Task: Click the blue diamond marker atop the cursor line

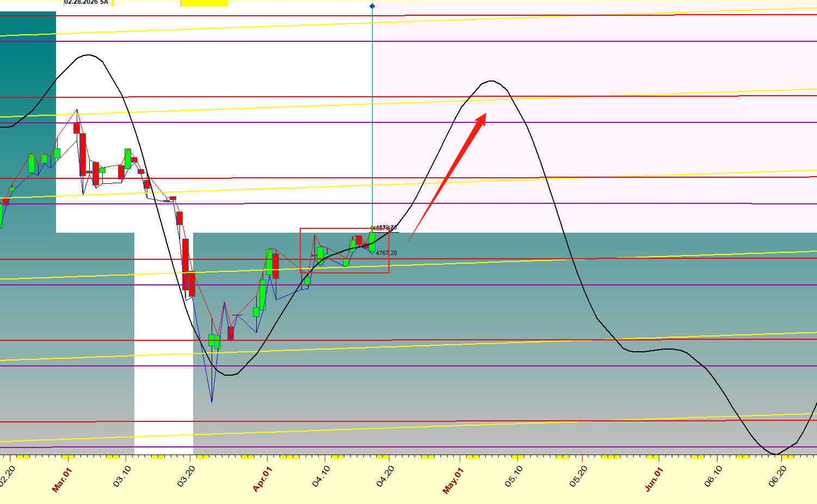Action: [372, 6]
